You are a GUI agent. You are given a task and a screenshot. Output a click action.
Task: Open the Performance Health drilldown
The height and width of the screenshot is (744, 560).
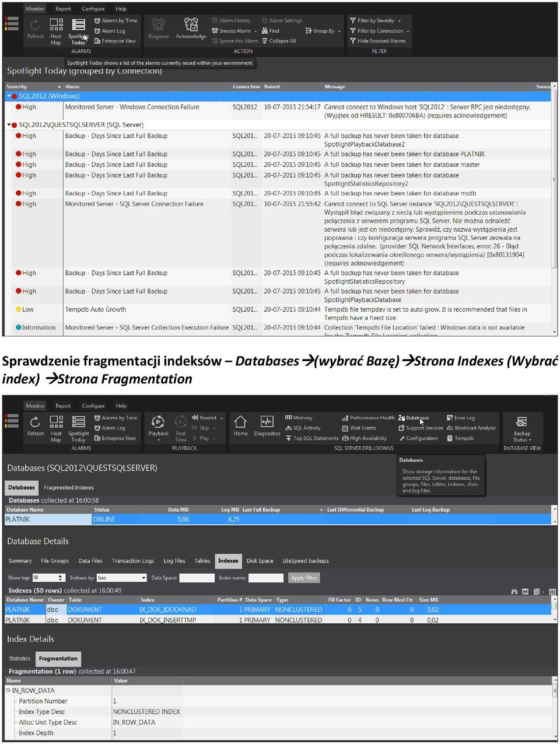(x=368, y=418)
